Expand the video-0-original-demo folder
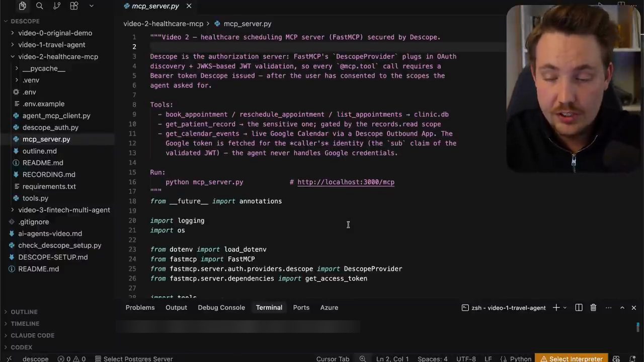 pos(55,33)
